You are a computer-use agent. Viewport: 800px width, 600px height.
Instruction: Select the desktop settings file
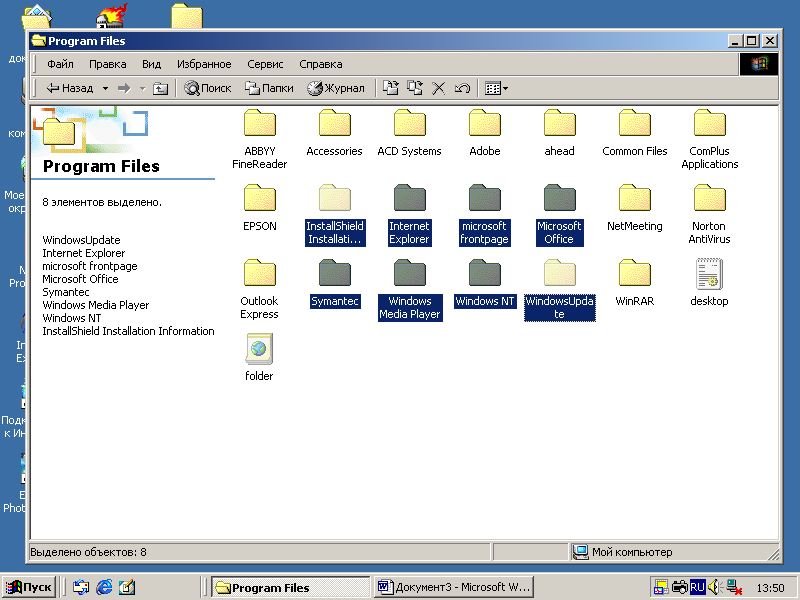point(709,283)
